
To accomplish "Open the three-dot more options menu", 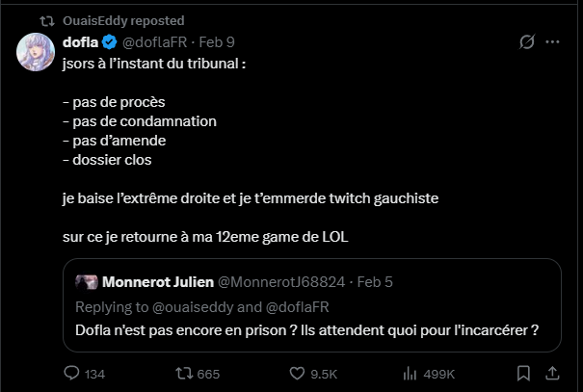I will tap(552, 42).
